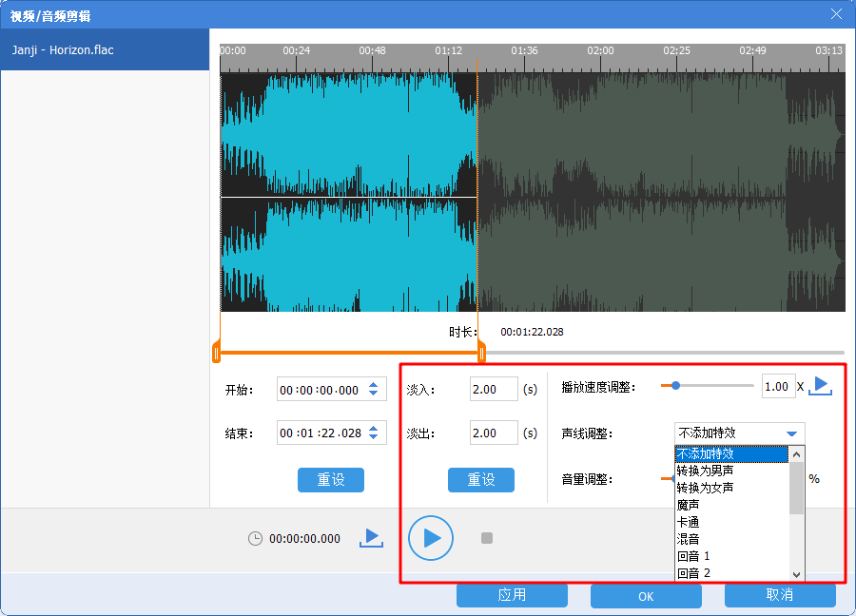
Task: Click the 01:36 mark on the timeline ruler
Action: (x=524, y=50)
